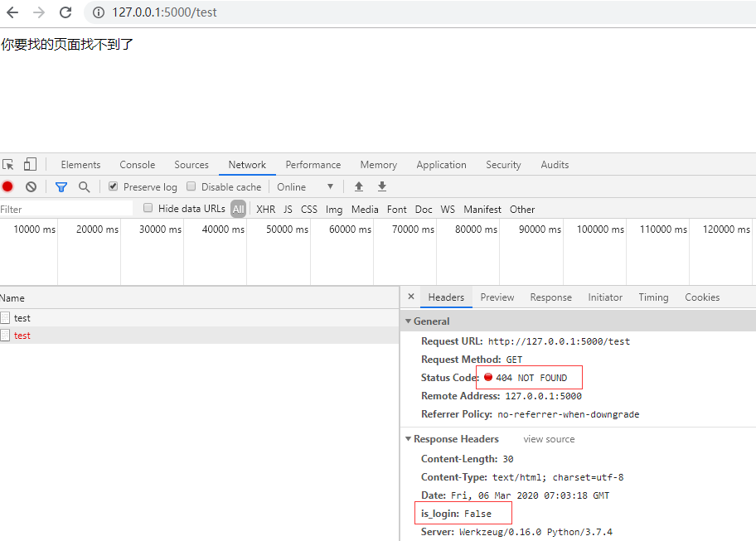
Task: Open the Security panel
Action: [x=503, y=165]
